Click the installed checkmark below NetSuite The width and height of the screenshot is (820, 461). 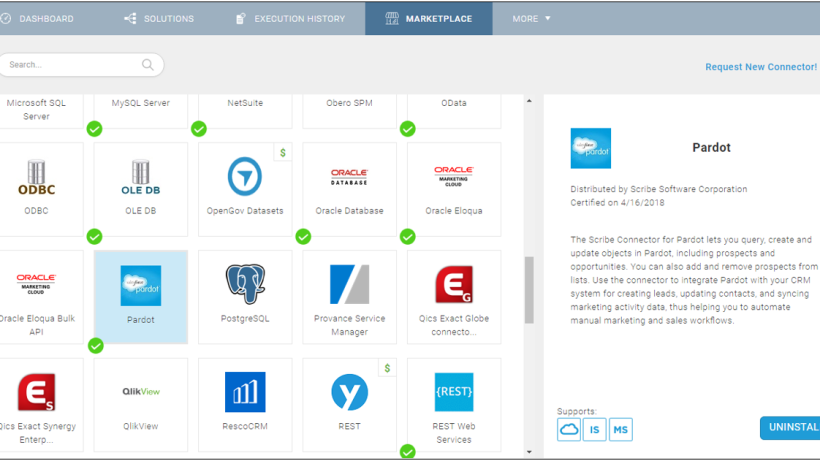tap(199, 129)
